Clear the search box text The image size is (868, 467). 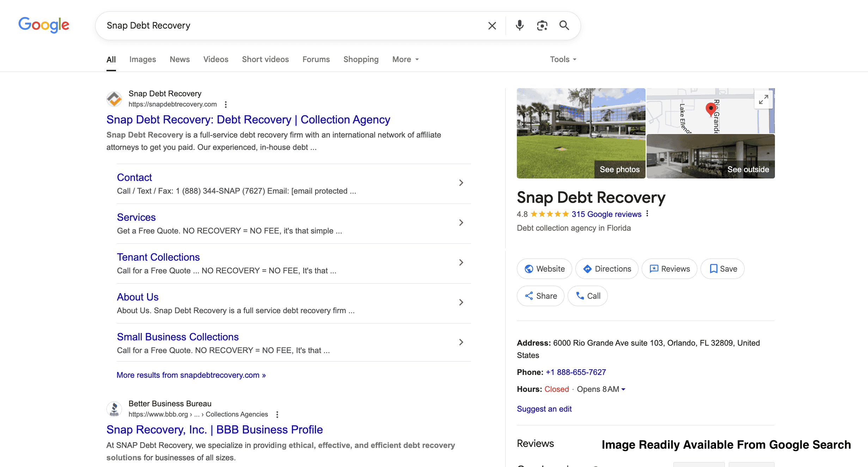(492, 25)
